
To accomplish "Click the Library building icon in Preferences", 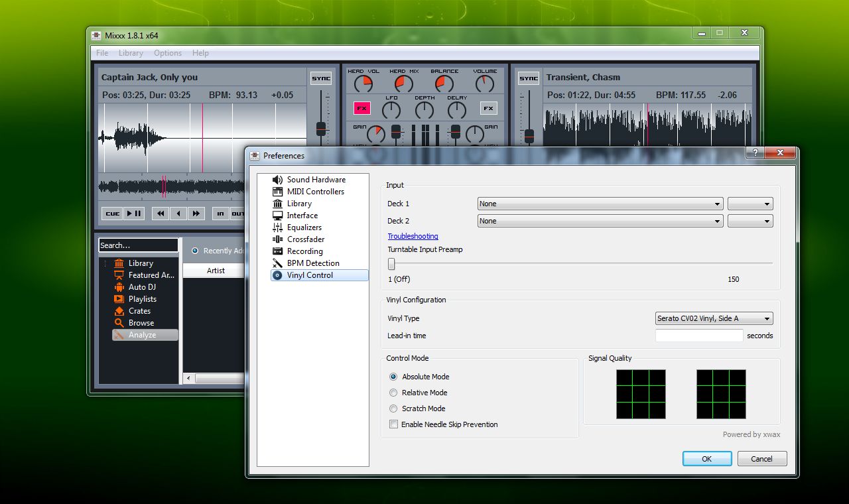I will (x=277, y=204).
